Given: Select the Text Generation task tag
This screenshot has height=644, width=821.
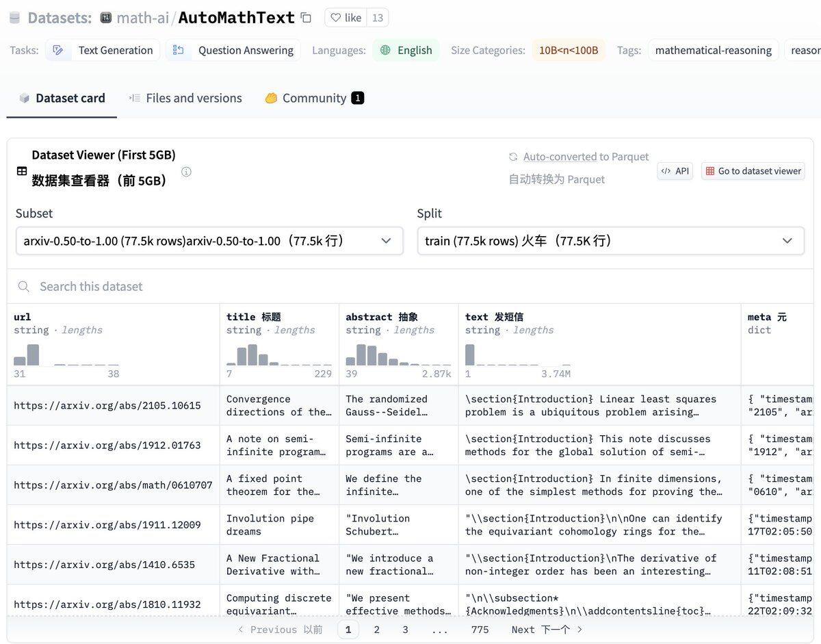Looking at the screenshot, I should [103, 50].
